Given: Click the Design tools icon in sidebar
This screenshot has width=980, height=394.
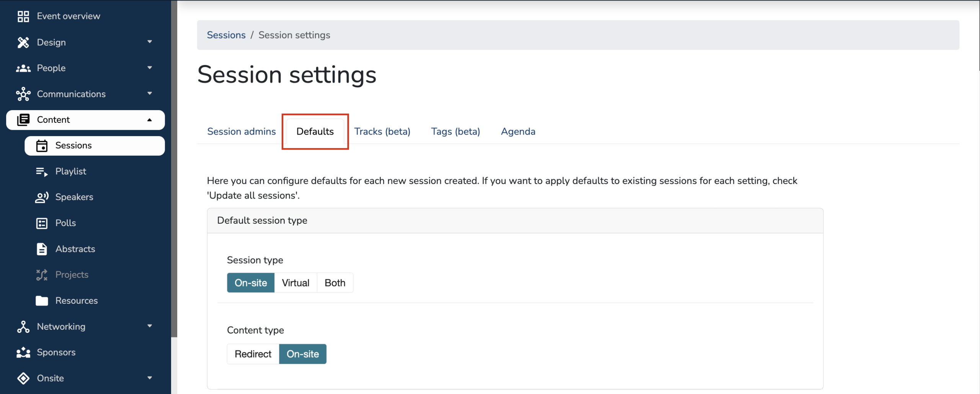Looking at the screenshot, I should pos(23,42).
